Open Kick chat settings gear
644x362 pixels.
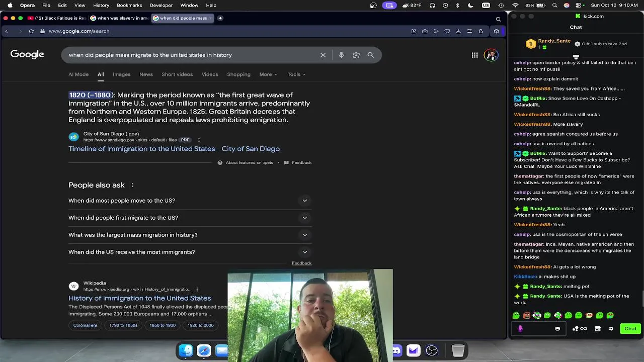point(611,329)
